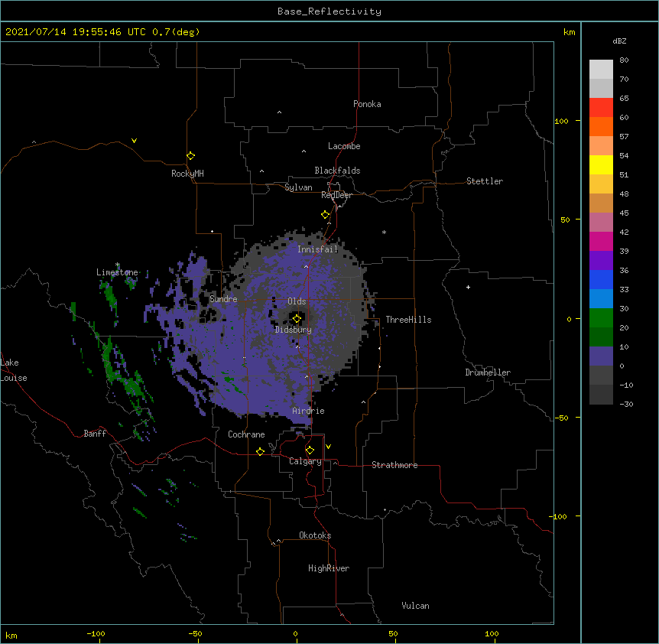The image size is (659, 644).
Task: Select the slate purple swatch above 0
Action: tap(601, 356)
